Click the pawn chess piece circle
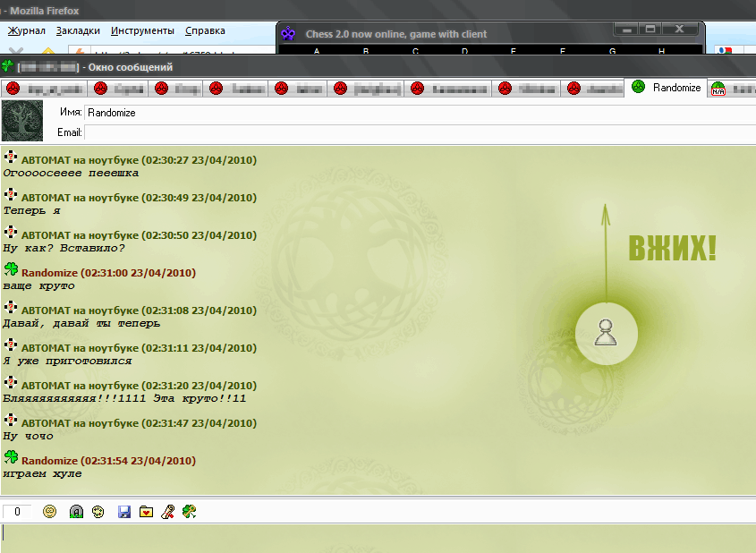This screenshot has width=756, height=553. click(x=607, y=333)
